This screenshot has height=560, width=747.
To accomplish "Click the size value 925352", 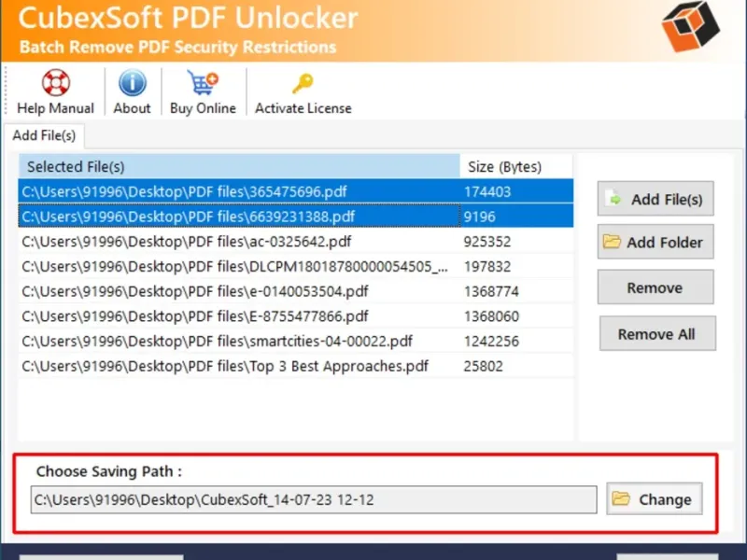I will coord(486,242).
